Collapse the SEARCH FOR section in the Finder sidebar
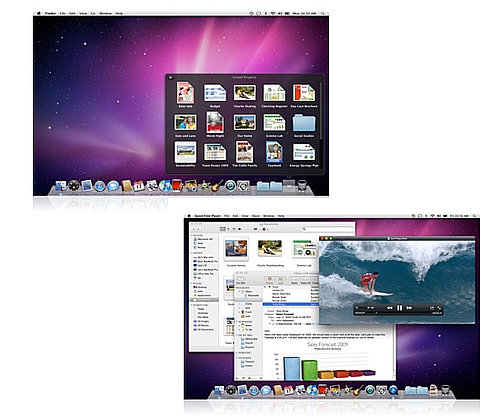This screenshot has height=416, width=500. (x=192, y=305)
